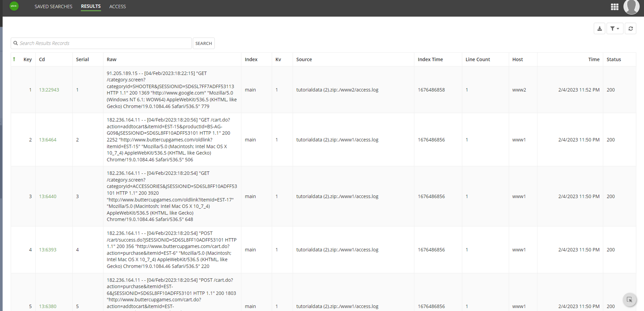This screenshot has height=311, width=644.
Task: Sort by the Status column header
Action: tap(613, 60)
